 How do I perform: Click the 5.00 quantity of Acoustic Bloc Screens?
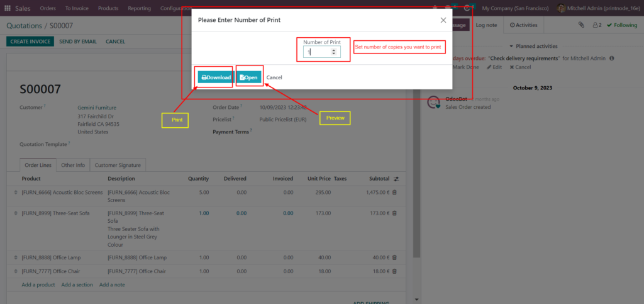204,192
